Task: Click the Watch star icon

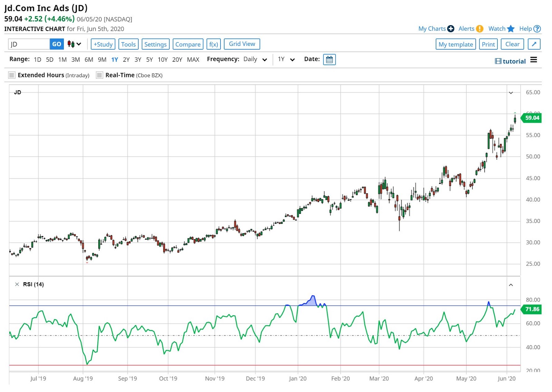Action: tap(511, 29)
